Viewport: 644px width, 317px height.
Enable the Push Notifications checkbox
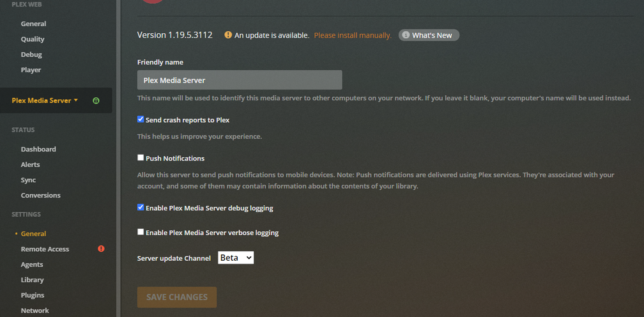tap(141, 158)
